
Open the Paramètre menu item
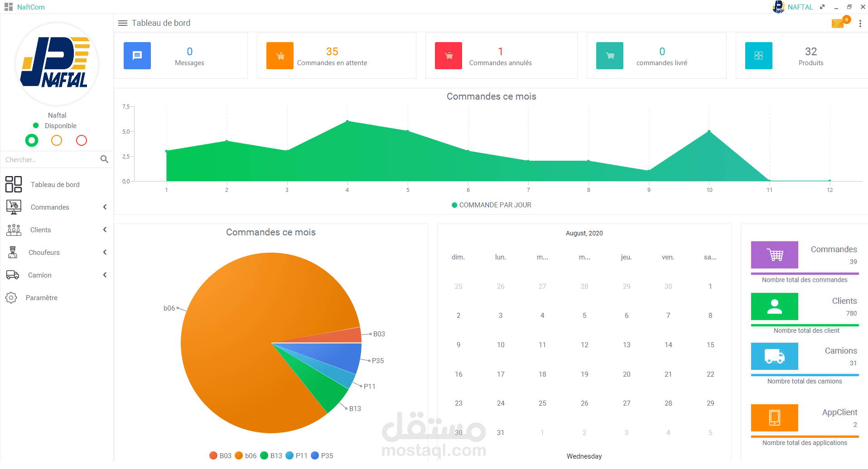(57, 297)
